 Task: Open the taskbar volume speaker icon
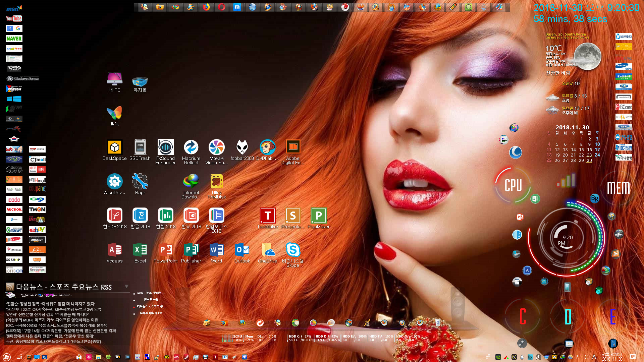pyautogui.click(x=586, y=357)
